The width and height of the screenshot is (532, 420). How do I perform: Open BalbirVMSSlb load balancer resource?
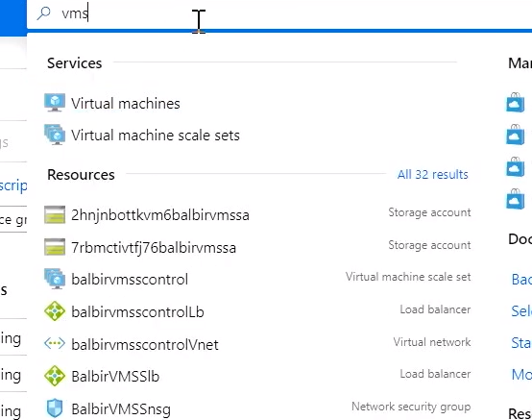tap(115, 377)
